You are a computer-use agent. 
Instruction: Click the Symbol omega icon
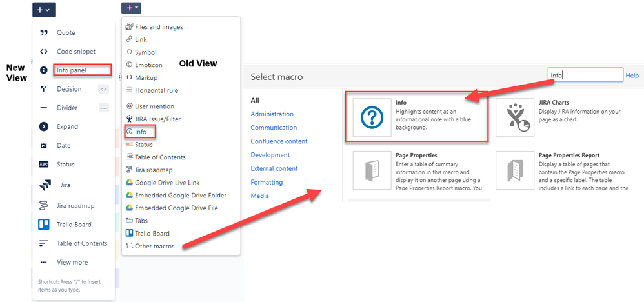point(129,53)
